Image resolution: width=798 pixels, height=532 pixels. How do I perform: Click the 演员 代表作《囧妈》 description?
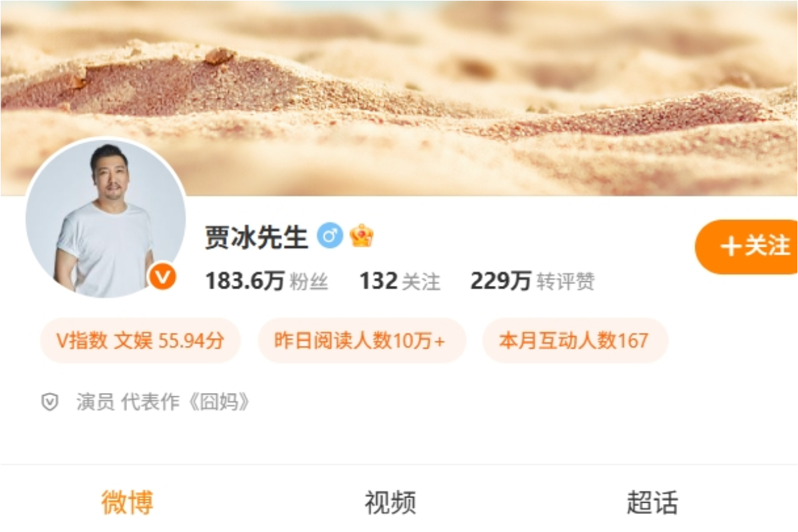[x=164, y=402]
